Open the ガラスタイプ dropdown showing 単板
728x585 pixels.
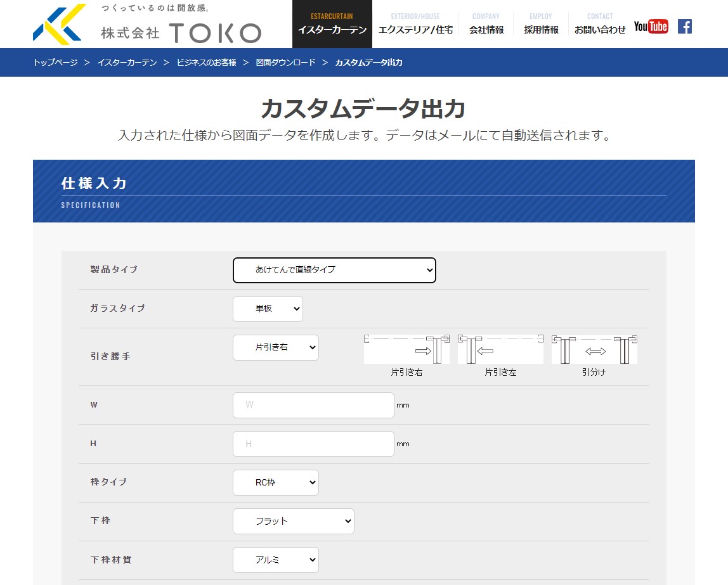coord(268,309)
